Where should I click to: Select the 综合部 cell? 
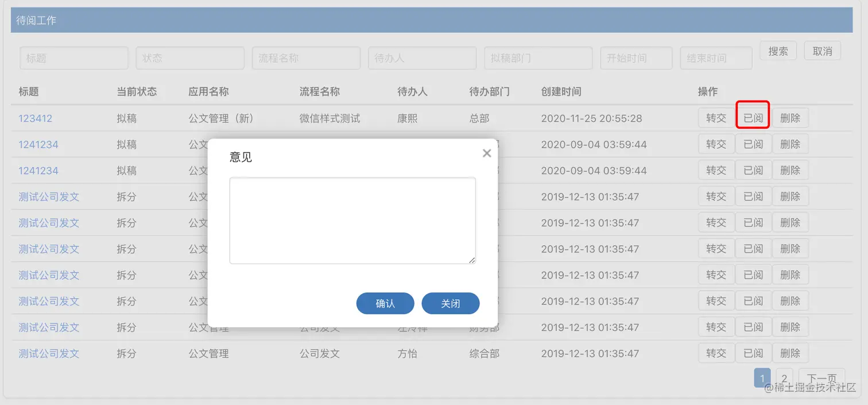[x=485, y=353]
